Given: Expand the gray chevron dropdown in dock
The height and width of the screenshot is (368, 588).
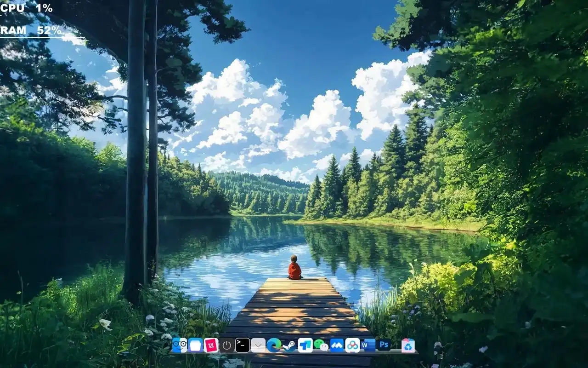Looking at the screenshot, I should coord(258,345).
